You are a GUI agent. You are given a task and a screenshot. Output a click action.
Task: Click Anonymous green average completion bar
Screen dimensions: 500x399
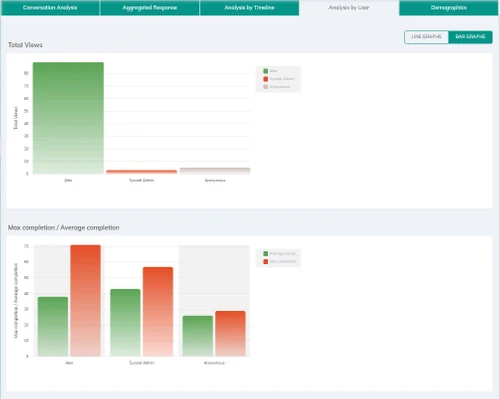pos(198,336)
